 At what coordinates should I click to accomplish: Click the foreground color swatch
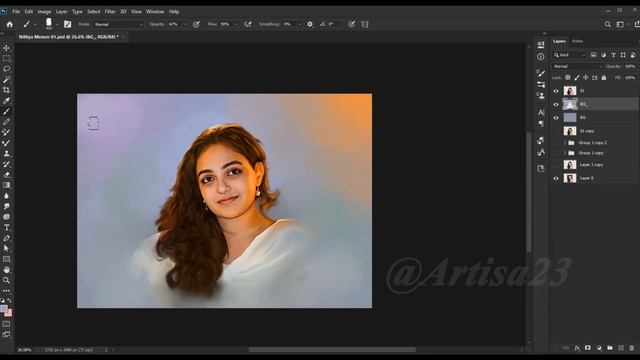(4, 309)
